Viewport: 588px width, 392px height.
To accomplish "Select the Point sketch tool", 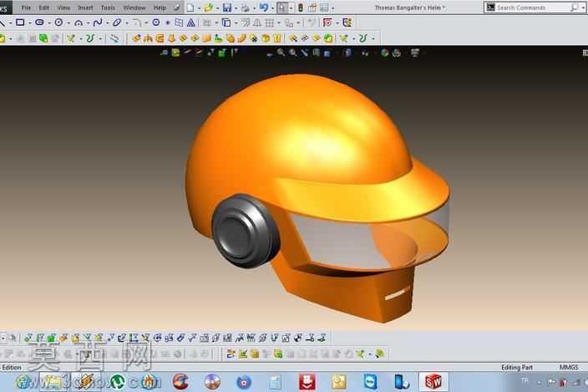I will [x=168, y=23].
